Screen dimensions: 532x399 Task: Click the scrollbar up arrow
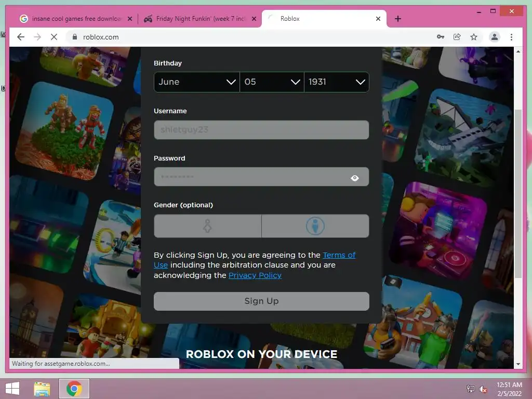click(x=518, y=51)
